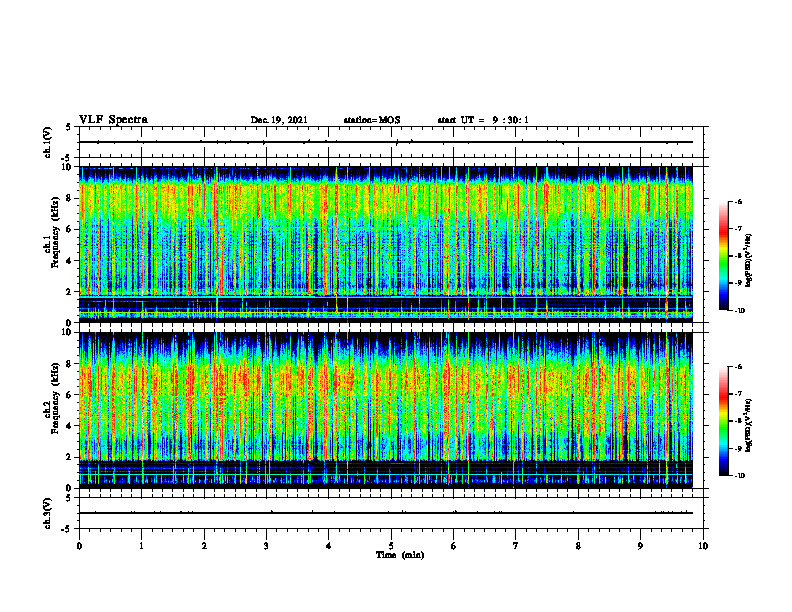Click the "10" tick on the time axis
The width and height of the screenshot is (792, 612).
coord(703,546)
